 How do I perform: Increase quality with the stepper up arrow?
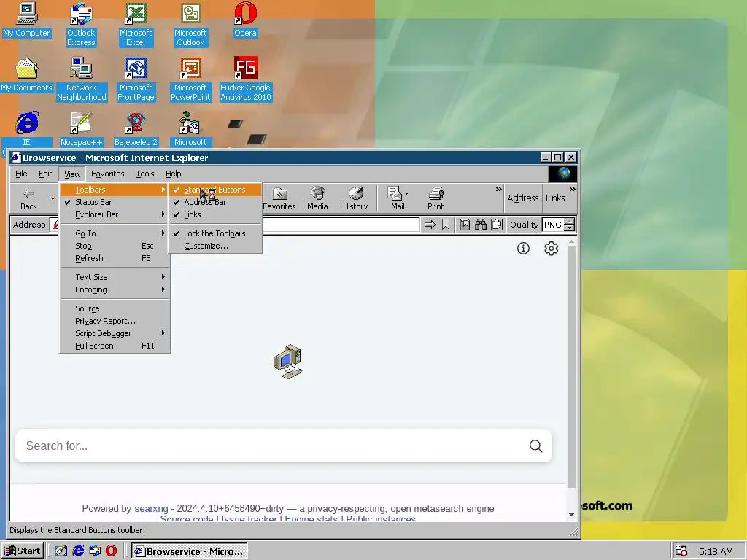(x=569, y=221)
